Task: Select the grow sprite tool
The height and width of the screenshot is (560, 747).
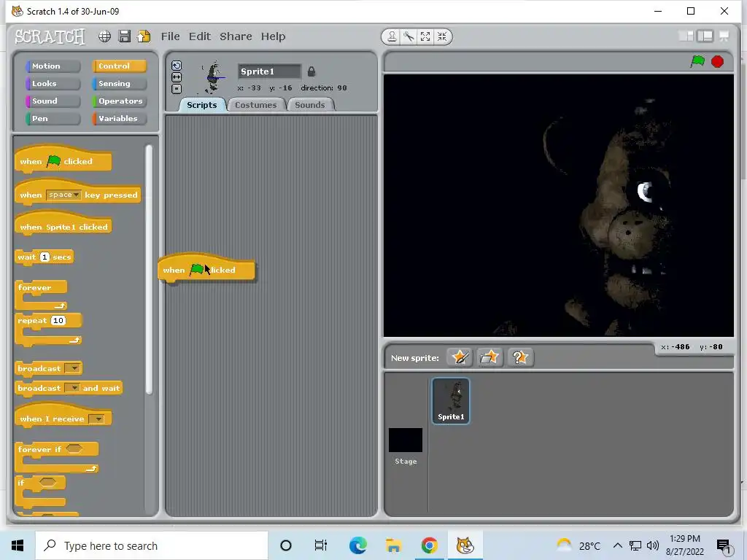Action: tap(425, 36)
